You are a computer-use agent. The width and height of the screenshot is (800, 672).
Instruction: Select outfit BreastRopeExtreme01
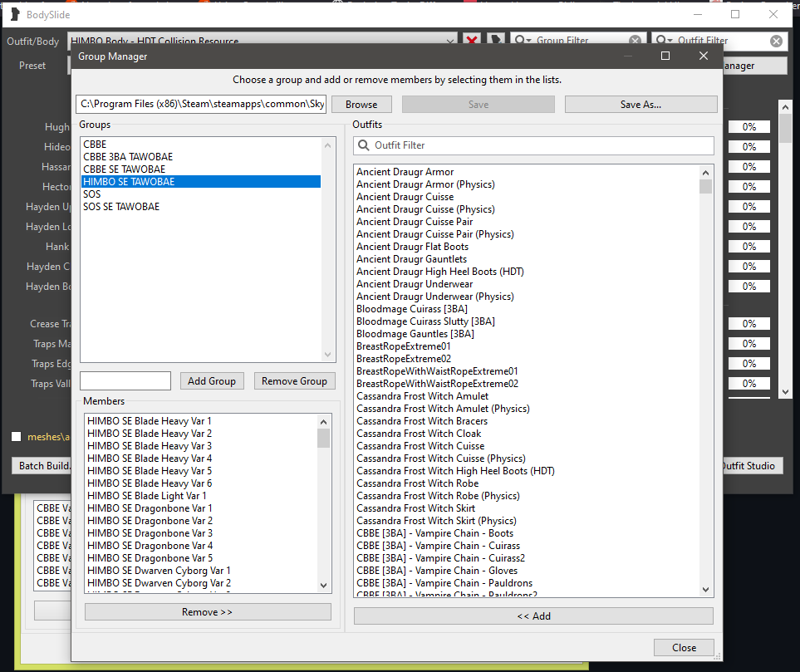point(527,346)
